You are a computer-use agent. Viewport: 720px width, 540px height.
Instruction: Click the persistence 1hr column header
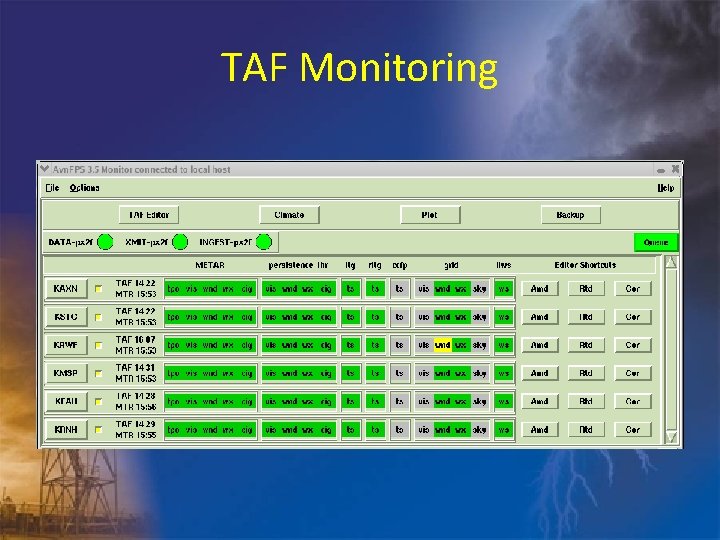(x=298, y=265)
